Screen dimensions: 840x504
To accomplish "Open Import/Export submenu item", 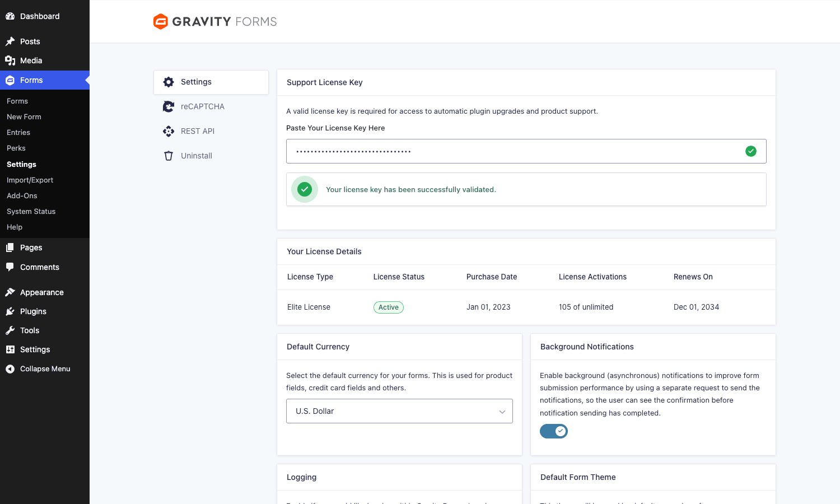I will [30, 180].
